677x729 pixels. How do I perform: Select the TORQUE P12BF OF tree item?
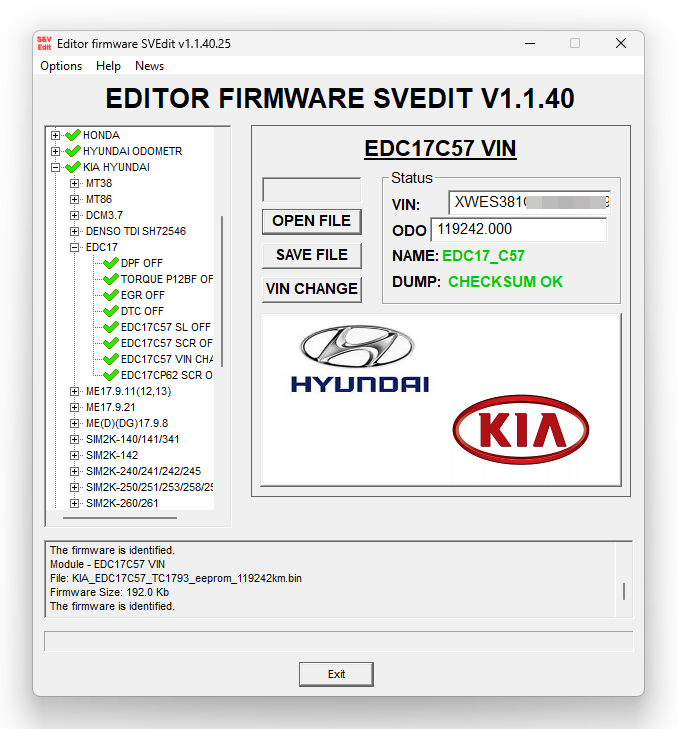(167, 279)
